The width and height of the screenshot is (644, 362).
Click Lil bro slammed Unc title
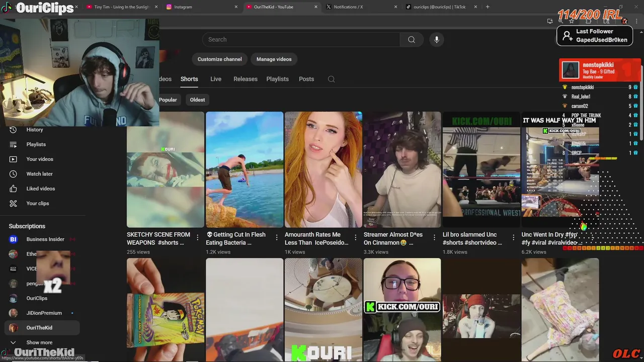472,238
